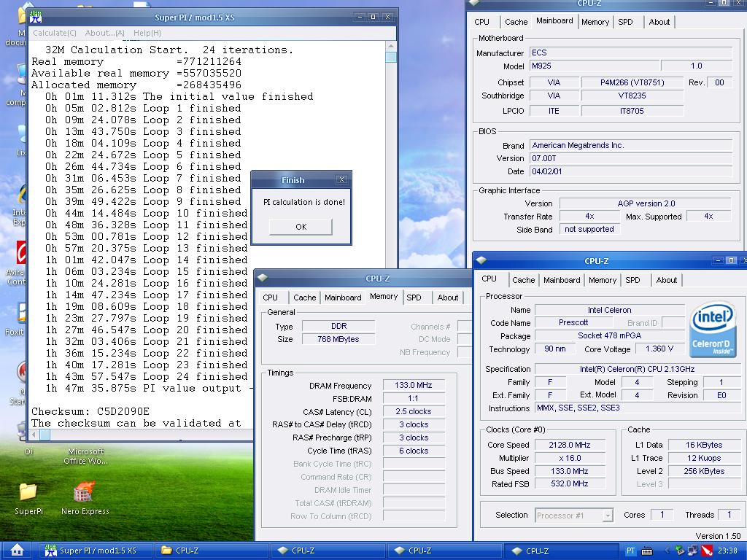Click the BIOS date 04/02/01
Viewport: 747px width, 560px height.
point(631,171)
